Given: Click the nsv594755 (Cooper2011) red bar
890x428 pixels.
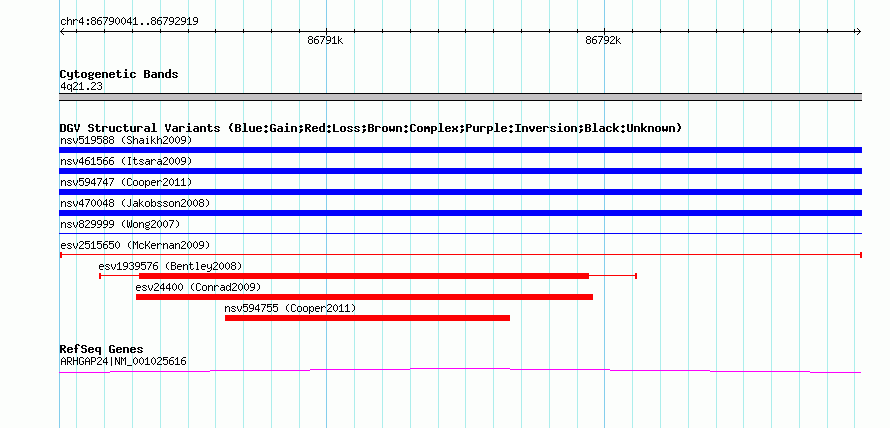Looking at the screenshot, I should (x=367, y=318).
